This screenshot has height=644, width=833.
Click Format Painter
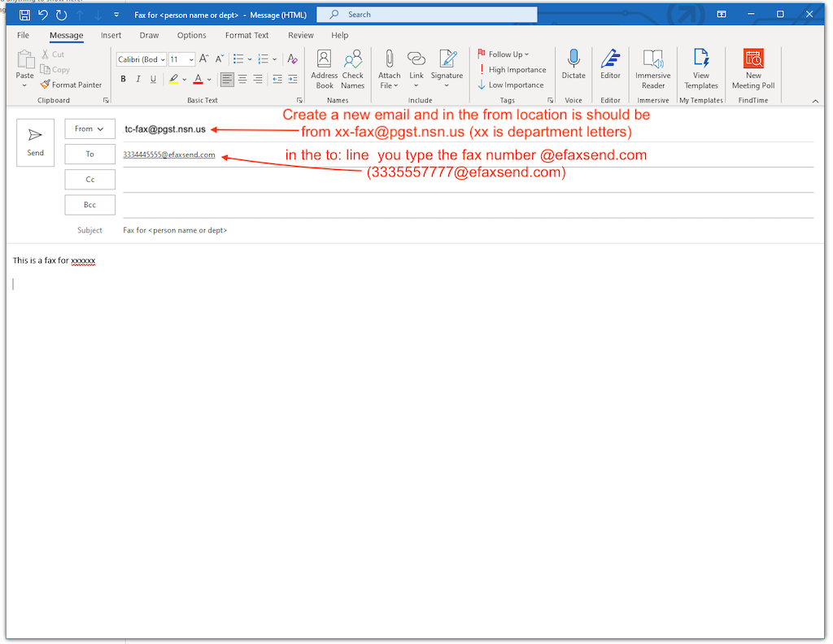[x=72, y=85]
